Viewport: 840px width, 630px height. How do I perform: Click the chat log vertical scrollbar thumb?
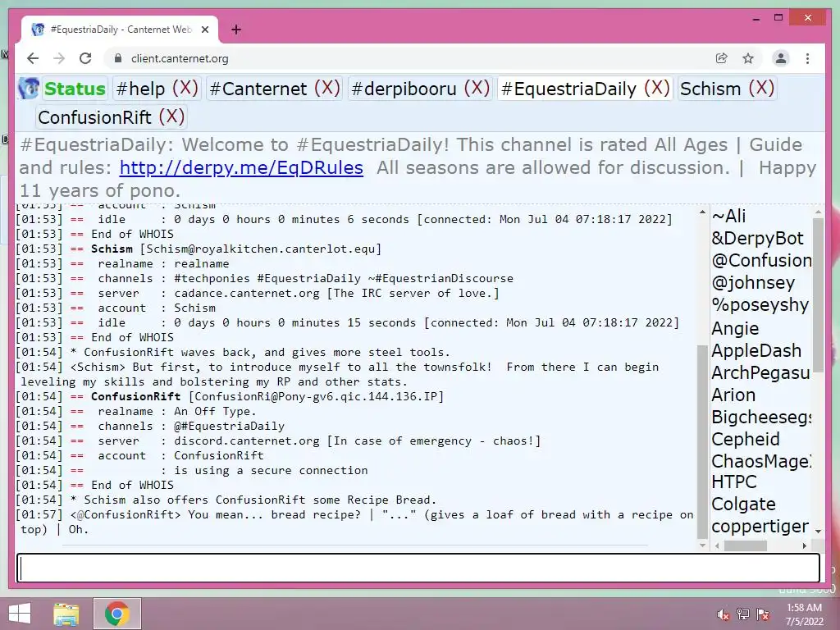[x=702, y=442]
